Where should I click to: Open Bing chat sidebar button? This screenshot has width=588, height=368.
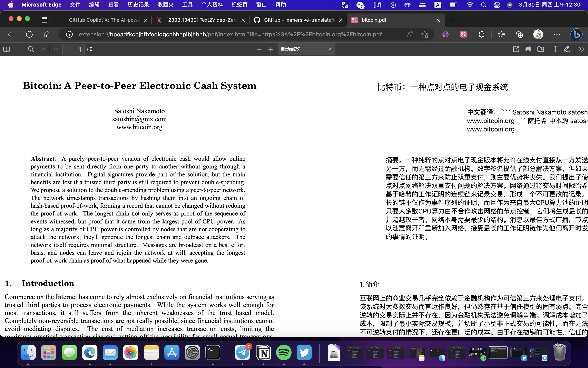pyautogui.click(x=576, y=34)
